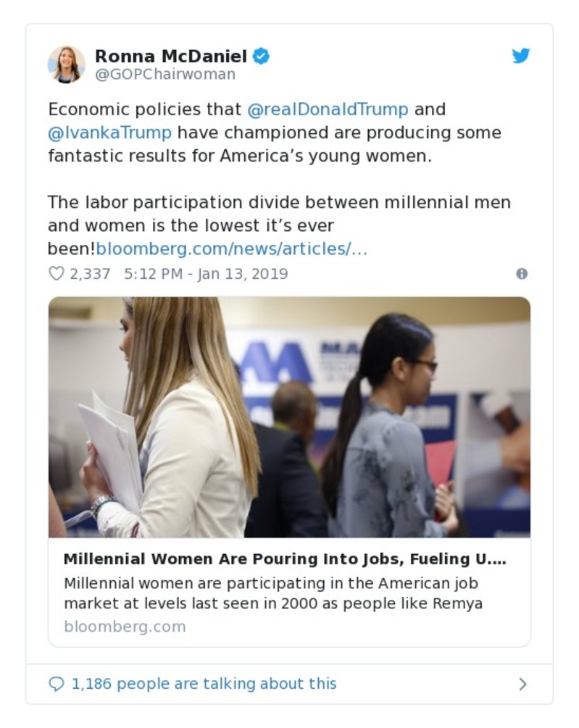Click the article summary mentioning Remya

click(x=272, y=593)
